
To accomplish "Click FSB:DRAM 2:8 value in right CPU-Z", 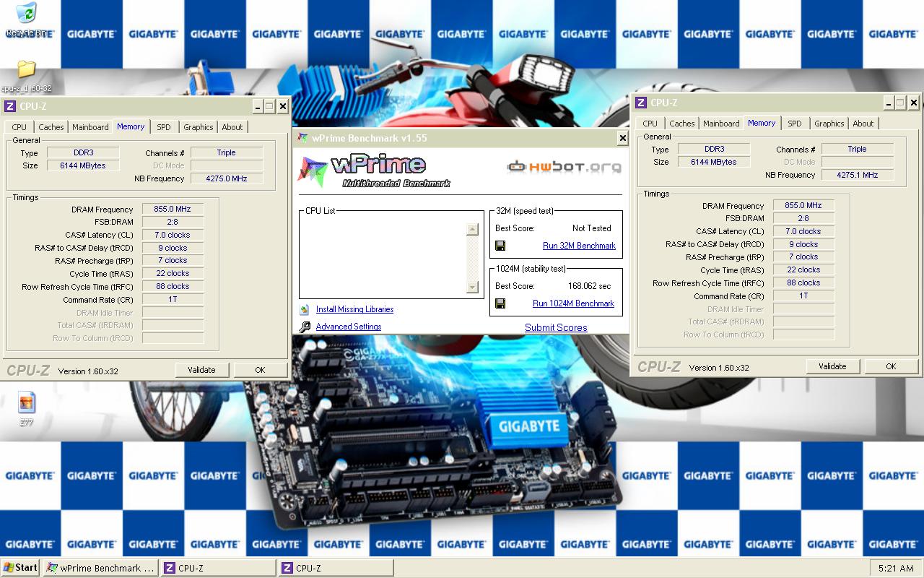I will [803, 218].
